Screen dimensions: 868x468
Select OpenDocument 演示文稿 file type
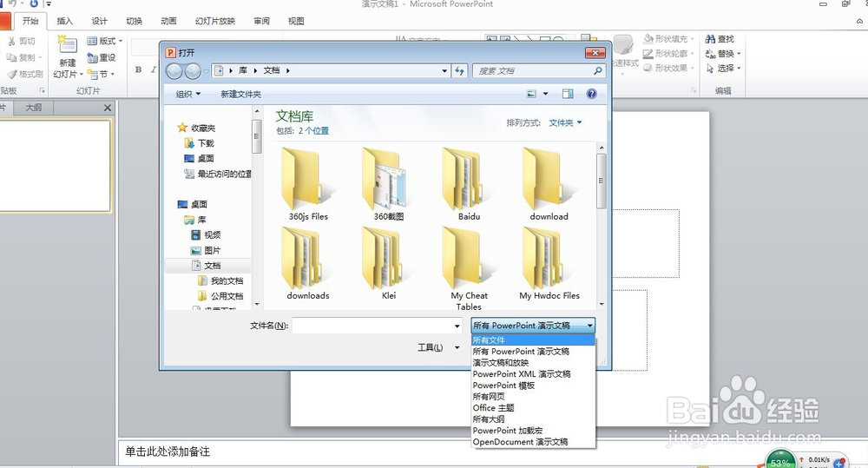[x=533, y=442]
